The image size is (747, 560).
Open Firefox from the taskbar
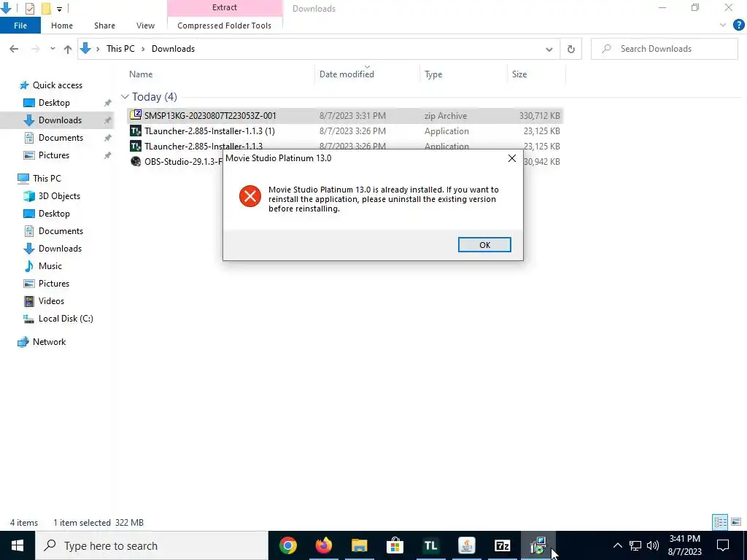tap(323, 545)
